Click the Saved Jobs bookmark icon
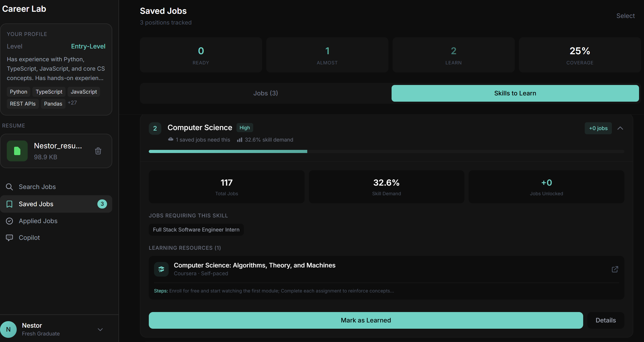Screen dimensions: 644x342 9,204
